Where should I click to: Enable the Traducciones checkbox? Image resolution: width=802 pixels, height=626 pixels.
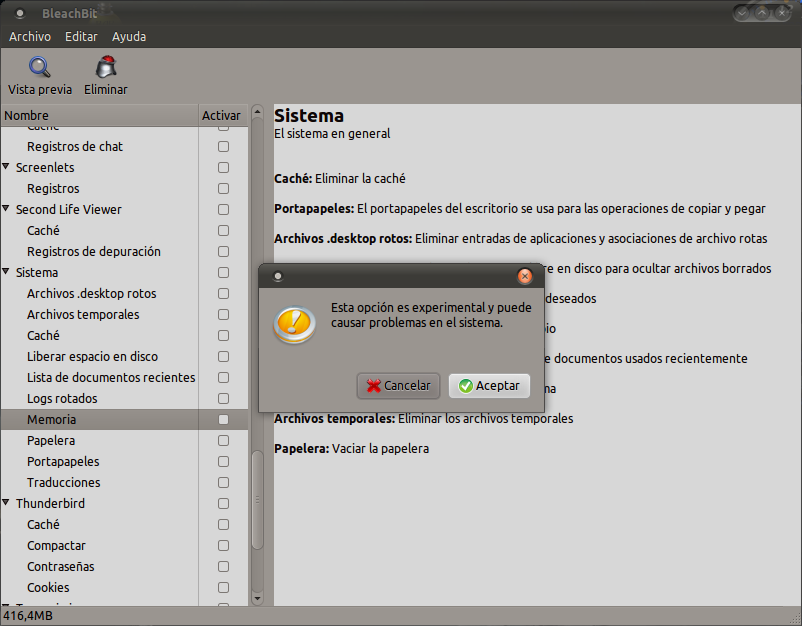coord(223,482)
